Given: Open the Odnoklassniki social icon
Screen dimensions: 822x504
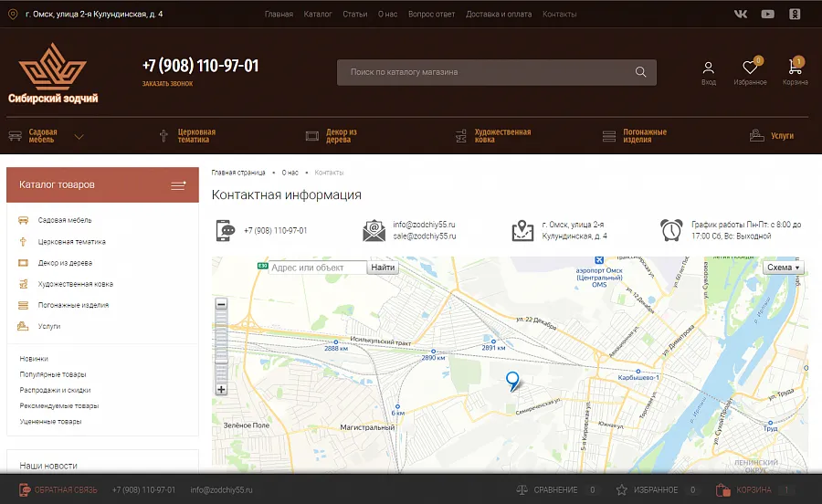Looking at the screenshot, I should [x=795, y=14].
